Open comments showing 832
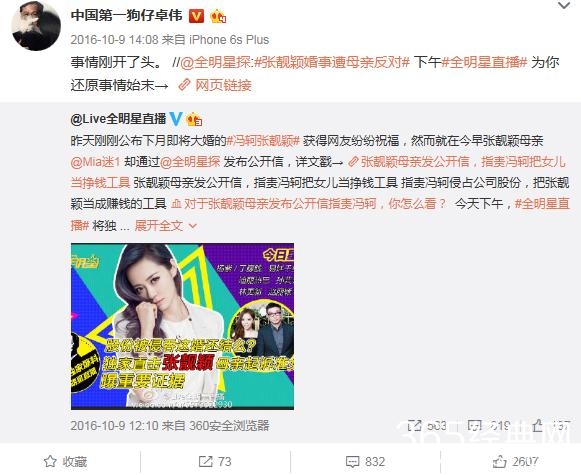The image size is (581, 475). coord(365,462)
